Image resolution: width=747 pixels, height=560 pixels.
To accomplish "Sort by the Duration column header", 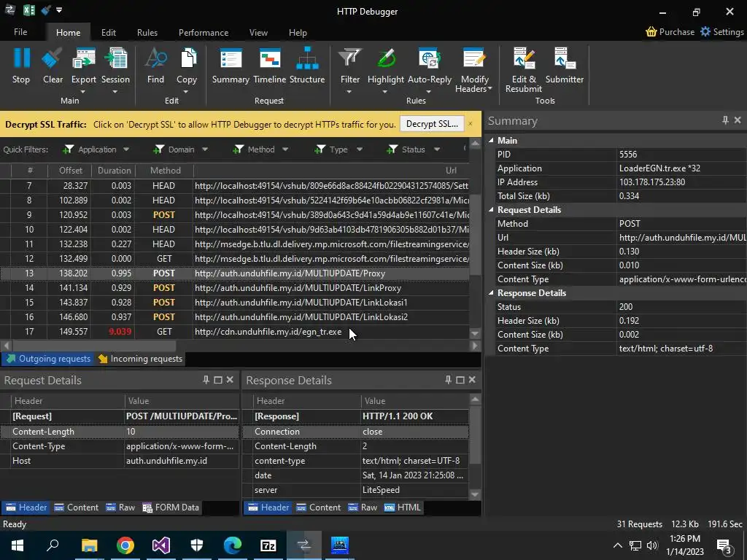I will 114,171.
